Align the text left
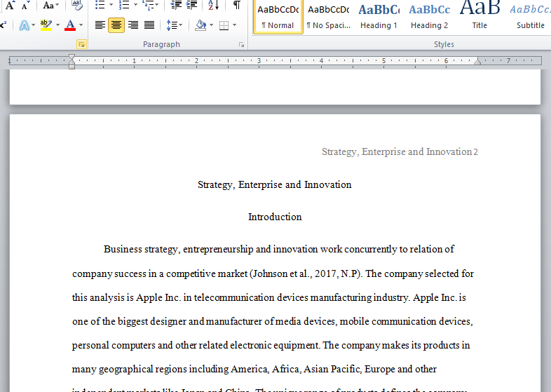Image resolution: width=551 pixels, height=392 pixels. pos(100,25)
